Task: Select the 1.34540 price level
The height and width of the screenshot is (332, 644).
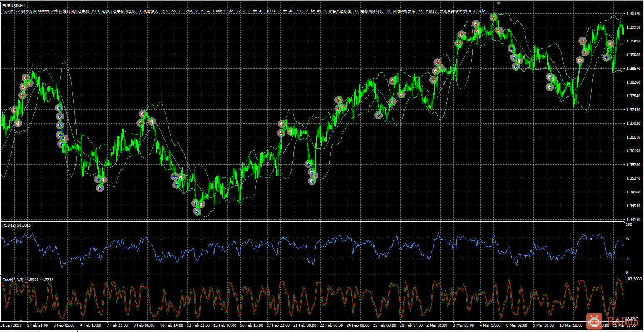Action: point(634,206)
